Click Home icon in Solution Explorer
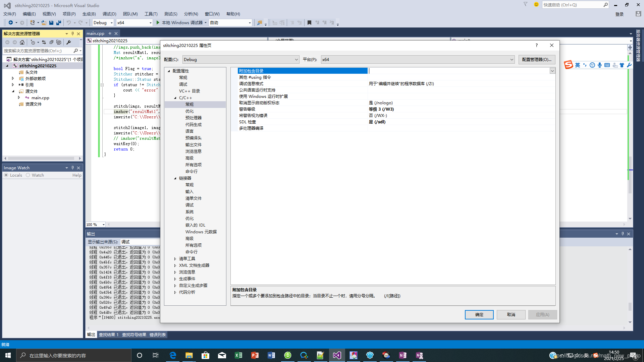The width and height of the screenshot is (644, 362). pyautogui.click(x=22, y=42)
